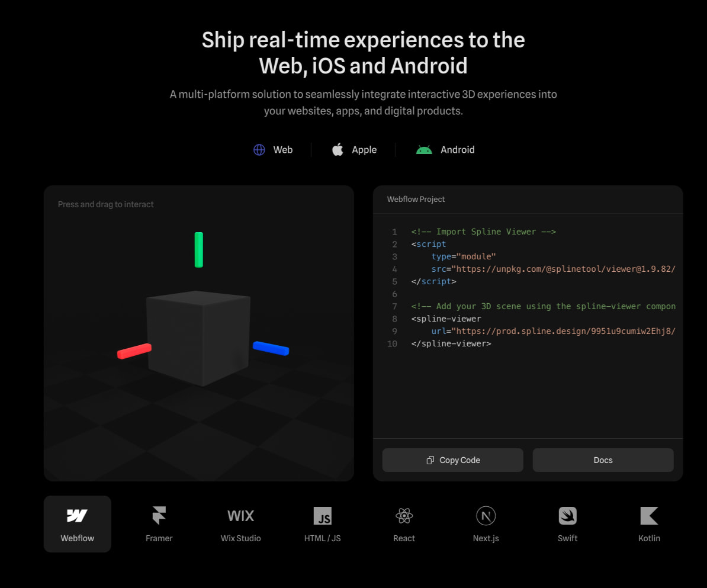Screen dimensions: 707x588
Task: Click the dark cube in the 3D viewer
Action: tap(198, 338)
